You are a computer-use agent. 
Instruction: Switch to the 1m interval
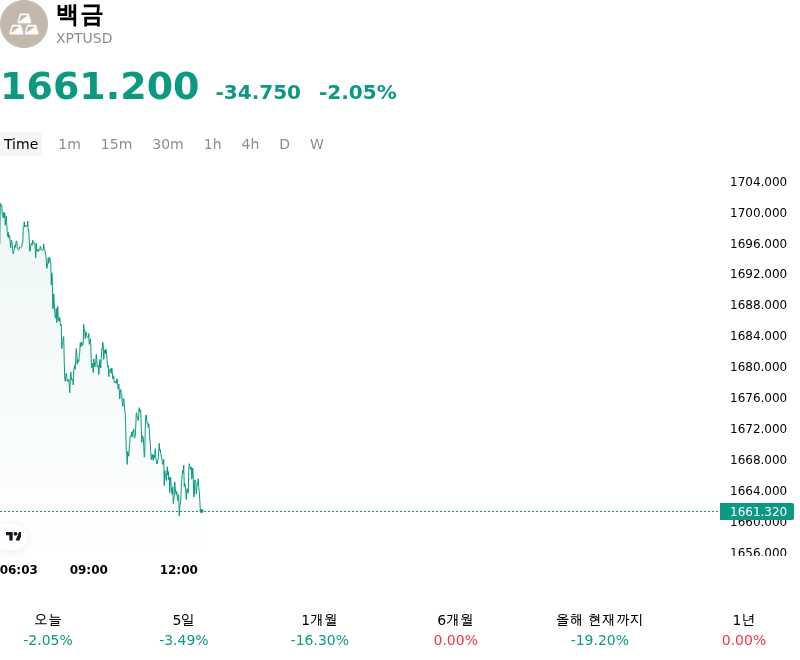click(69, 144)
